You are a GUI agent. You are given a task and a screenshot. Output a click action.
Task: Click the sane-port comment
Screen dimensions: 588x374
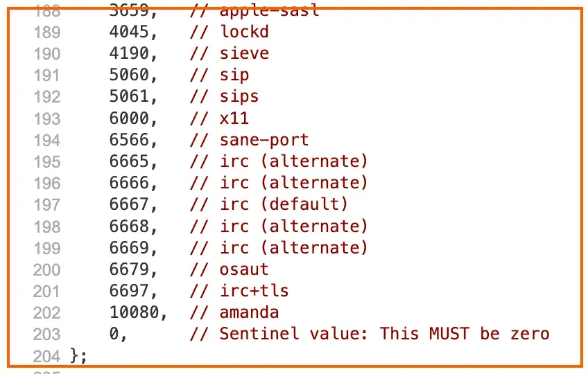pos(249,140)
